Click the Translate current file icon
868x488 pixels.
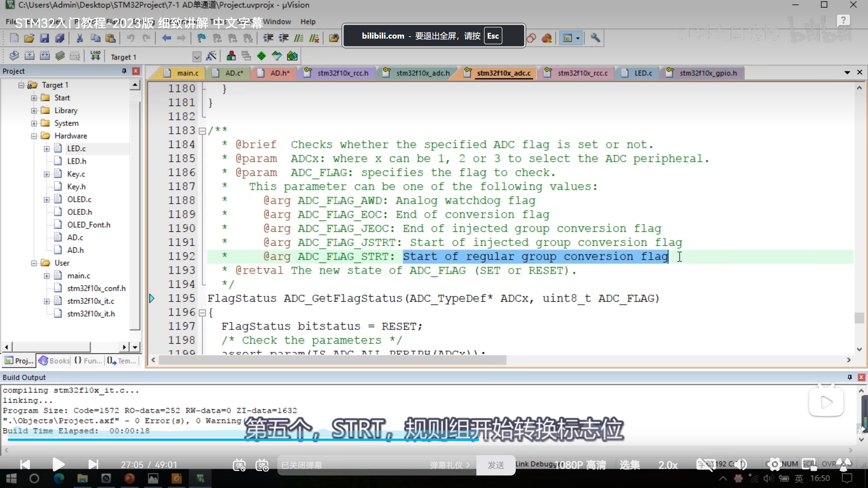click(14, 56)
